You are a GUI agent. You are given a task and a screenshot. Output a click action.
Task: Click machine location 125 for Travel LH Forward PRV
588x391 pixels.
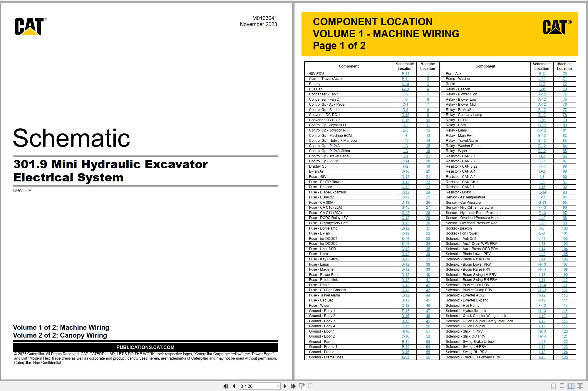[564, 357]
